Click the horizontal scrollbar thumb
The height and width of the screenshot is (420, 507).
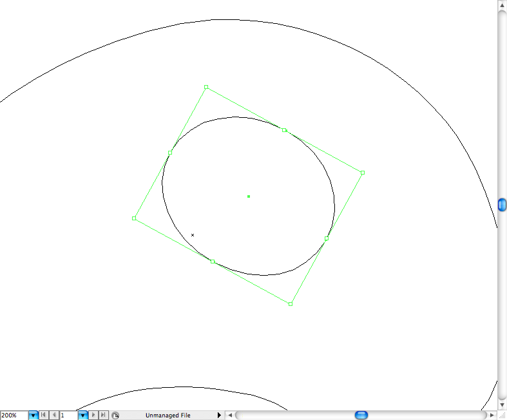tap(361, 415)
